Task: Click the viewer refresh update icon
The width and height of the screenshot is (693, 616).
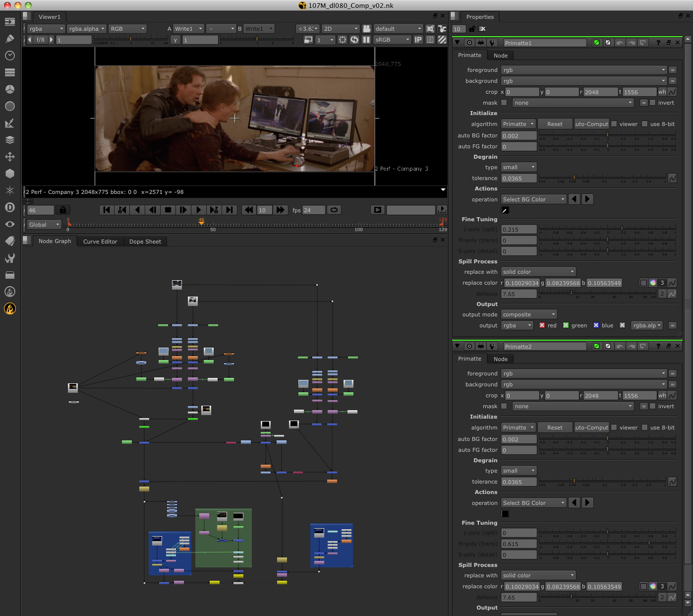Action: tap(354, 40)
